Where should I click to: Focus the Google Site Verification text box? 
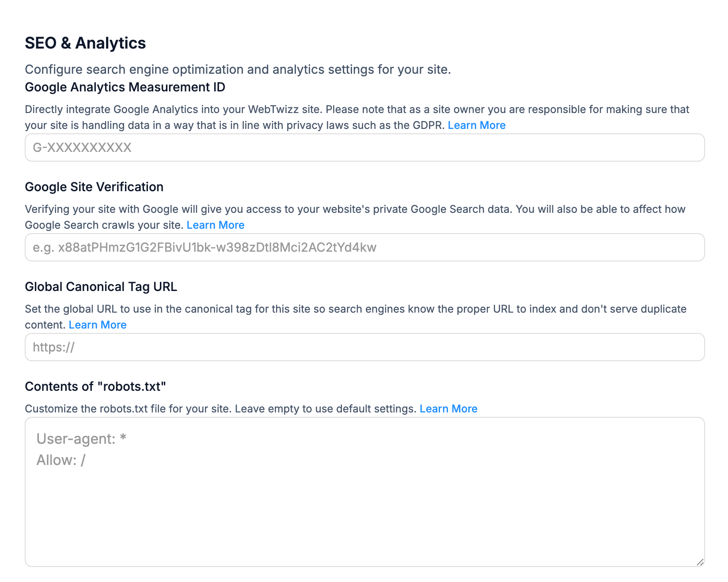click(x=364, y=247)
